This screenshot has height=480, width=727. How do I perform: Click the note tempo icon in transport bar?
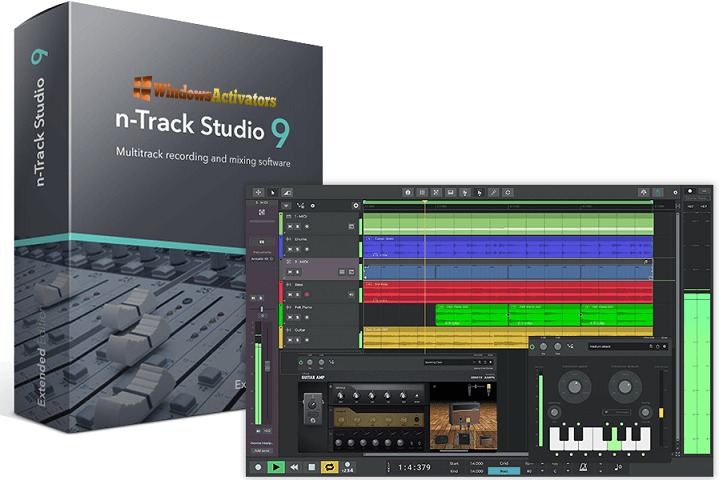coord(618,467)
